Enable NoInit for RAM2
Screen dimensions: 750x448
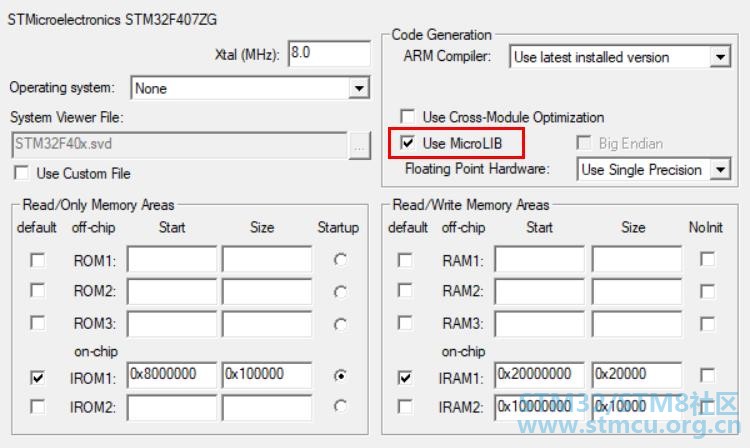707,291
